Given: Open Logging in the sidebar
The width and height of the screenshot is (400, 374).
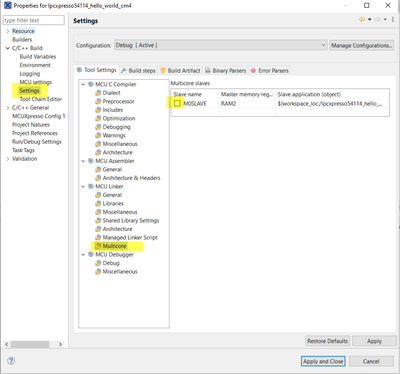Looking at the screenshot, I should 30,74.
